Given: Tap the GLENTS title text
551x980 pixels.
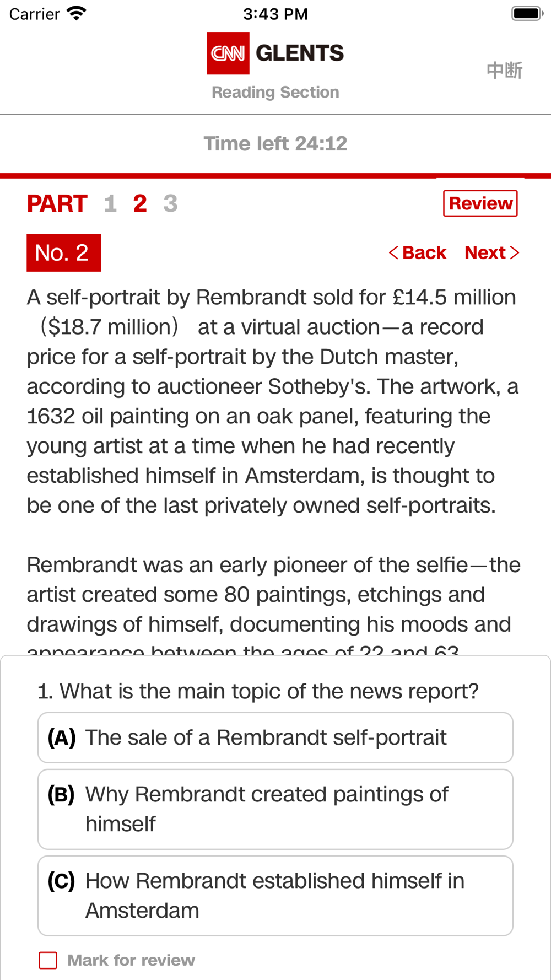Looking at the screenshot, I should 300,53.
